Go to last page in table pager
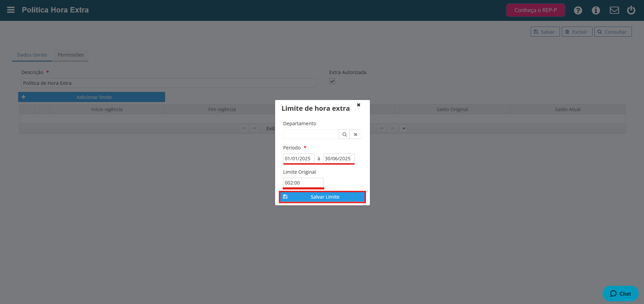 pos(393,128)
